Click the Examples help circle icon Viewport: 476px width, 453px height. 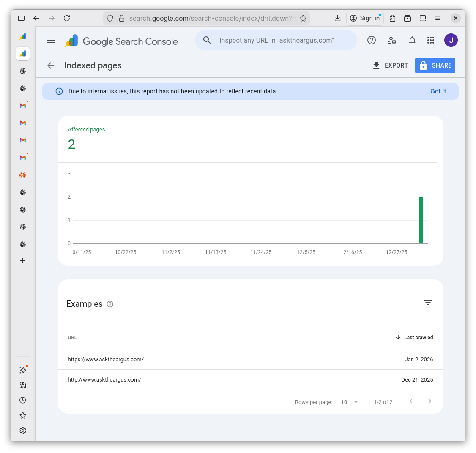pos(110,304)
